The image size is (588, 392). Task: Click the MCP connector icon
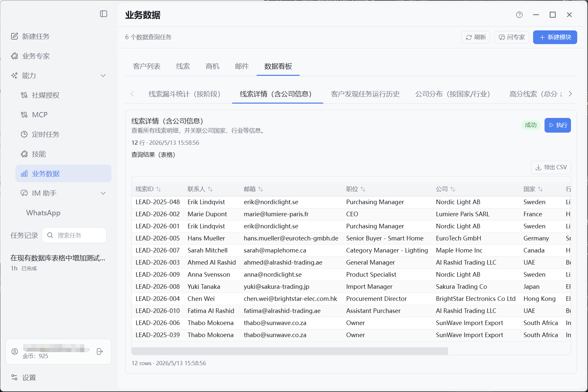[x=24, y=115]
